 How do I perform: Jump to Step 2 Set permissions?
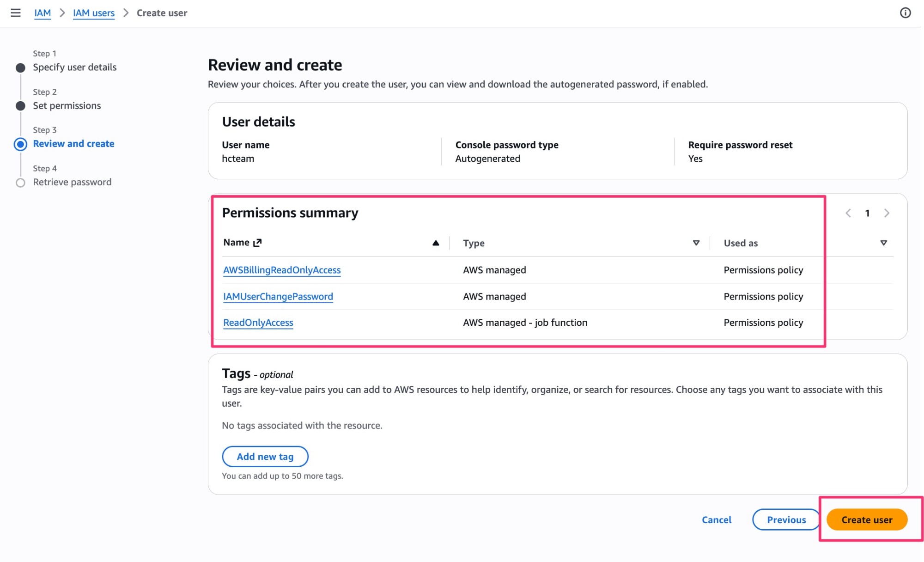click(x=67, y=105)
